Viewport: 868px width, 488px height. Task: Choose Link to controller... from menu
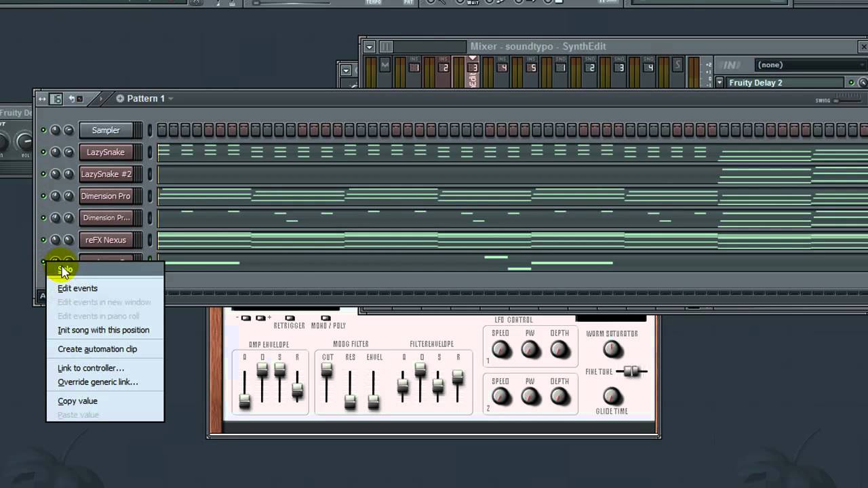click(91, 368)
